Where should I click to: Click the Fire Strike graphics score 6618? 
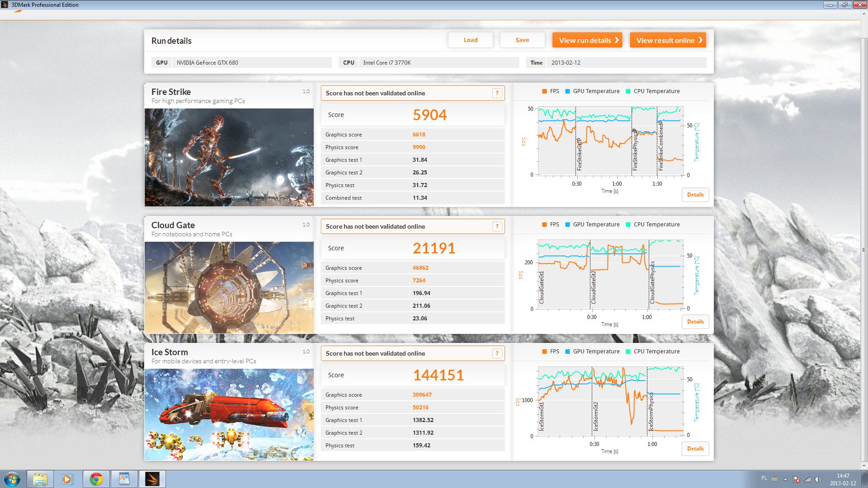point(419,134)
